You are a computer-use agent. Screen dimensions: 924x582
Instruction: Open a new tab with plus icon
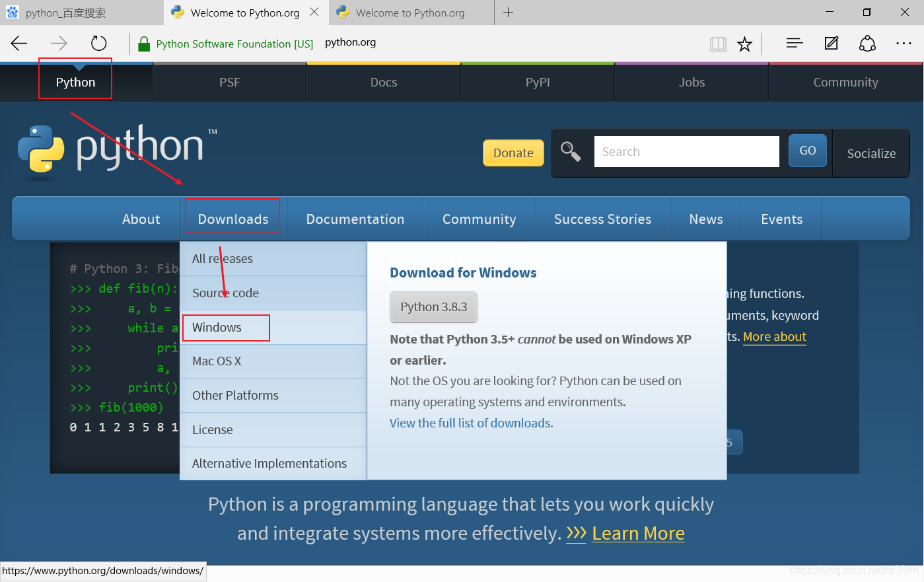tap(508, 13)
